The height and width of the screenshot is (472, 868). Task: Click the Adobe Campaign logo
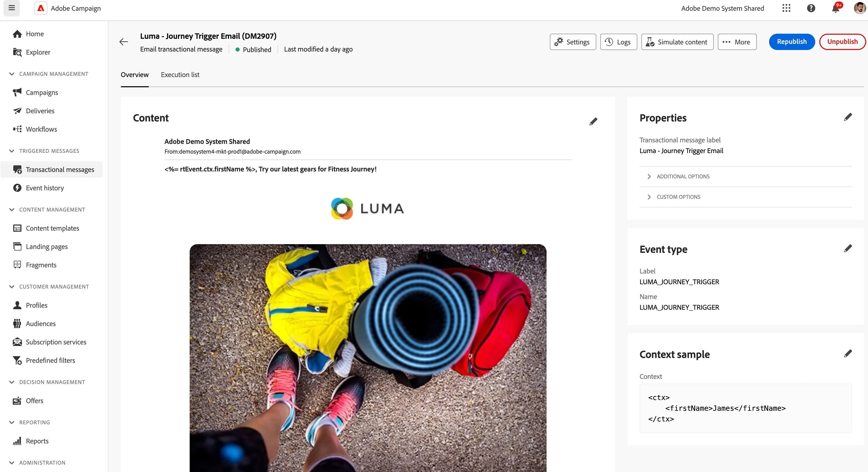[x=41, y=8]
